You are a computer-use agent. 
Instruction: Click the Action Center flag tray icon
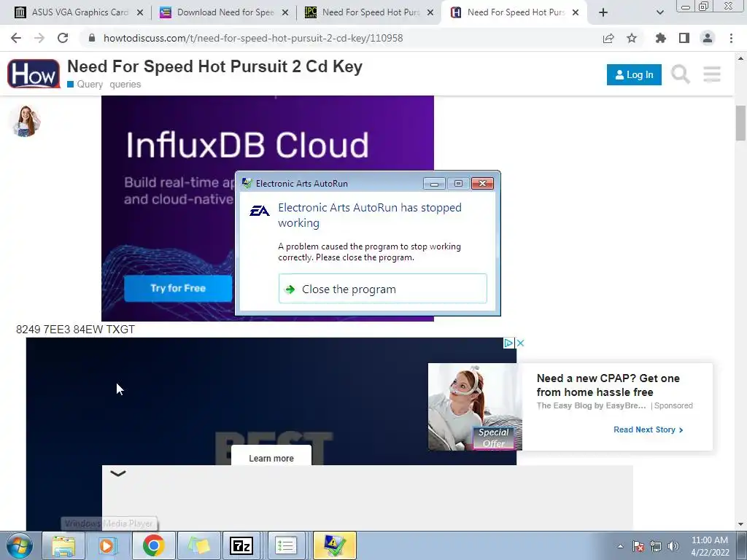point(638,546)
